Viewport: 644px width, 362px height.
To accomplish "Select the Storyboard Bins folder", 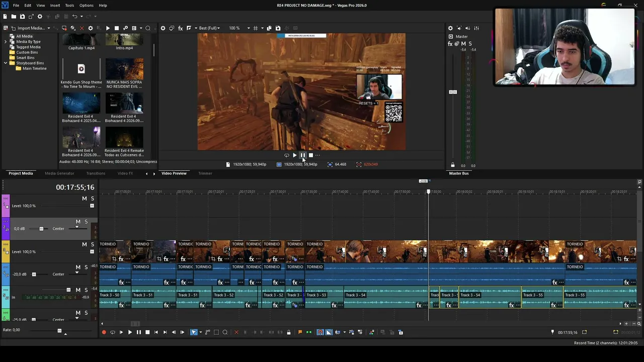I will coord(30,63).
